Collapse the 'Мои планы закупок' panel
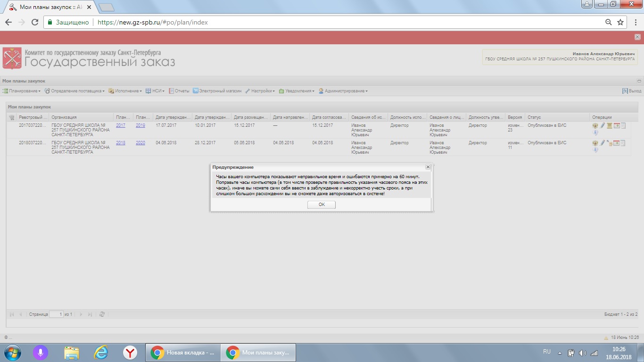This screenshot has height=362, width=644. pyautogui.click(x=639, y=81)
